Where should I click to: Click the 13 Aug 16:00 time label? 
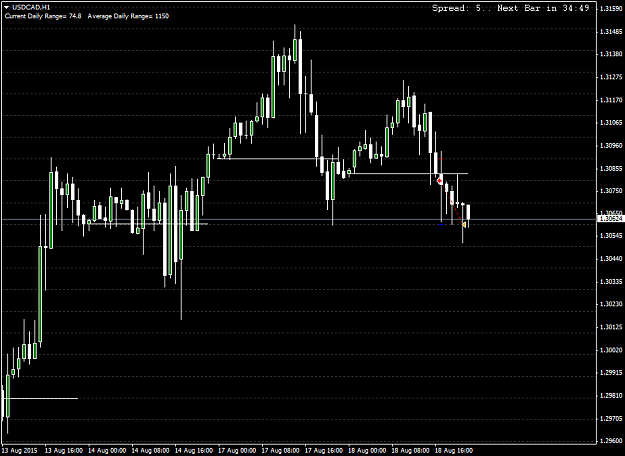pyautogui.click(x=64, y=450)
